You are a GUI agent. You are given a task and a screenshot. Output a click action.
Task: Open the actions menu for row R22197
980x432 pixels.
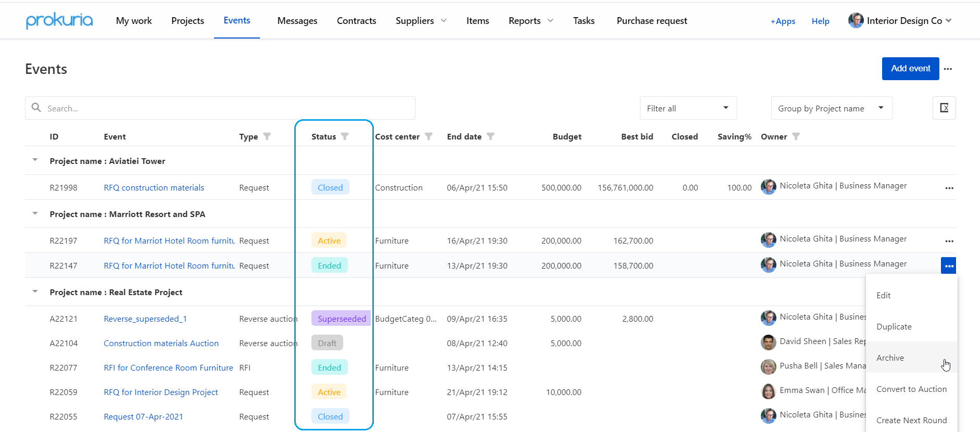[x=949, y=241]
